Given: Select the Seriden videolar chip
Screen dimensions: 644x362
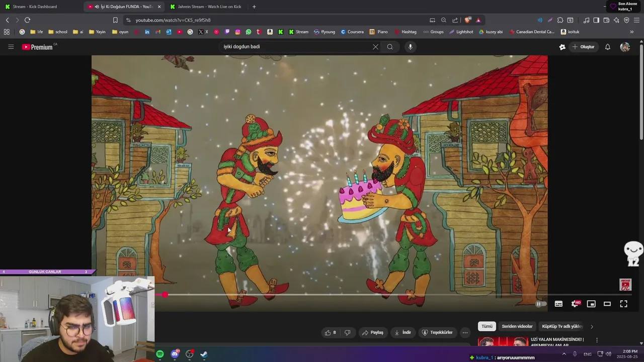Looking at the screenshot, I should 517,326.
